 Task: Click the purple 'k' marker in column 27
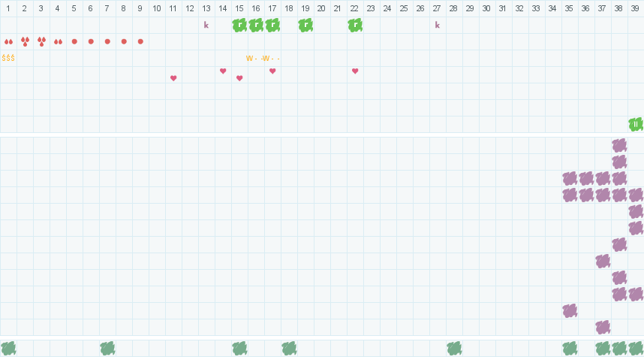click(438, 25)
